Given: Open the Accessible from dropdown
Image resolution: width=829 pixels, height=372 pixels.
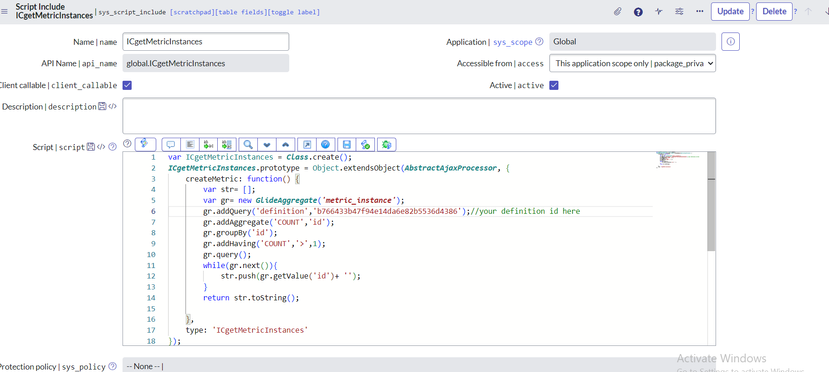Looking at the screenshot, I should (633, 63).
